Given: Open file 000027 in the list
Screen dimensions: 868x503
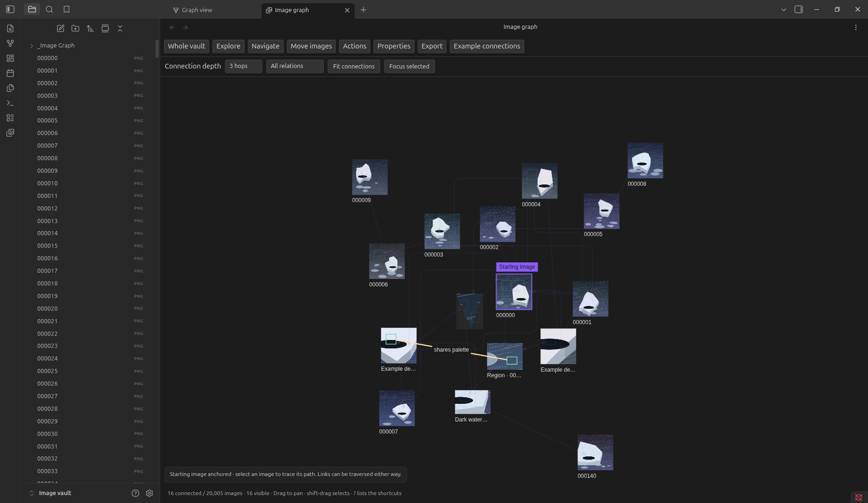Looking at the screenshot, I should (x=90, y=396).
